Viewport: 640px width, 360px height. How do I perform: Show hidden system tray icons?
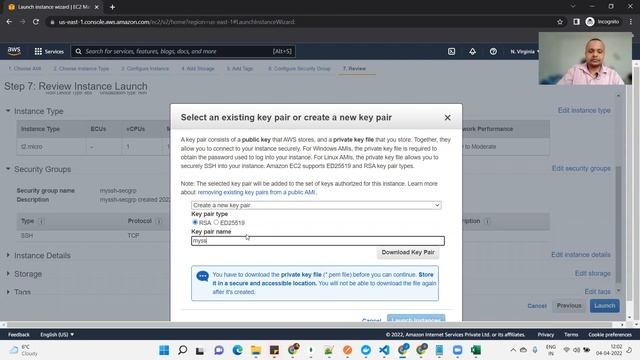pos(513,350)
